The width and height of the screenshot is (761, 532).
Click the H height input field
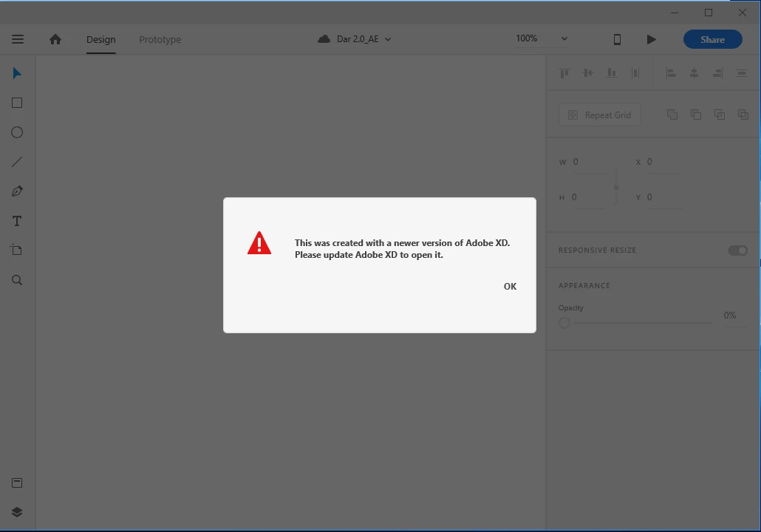click(x=589, y=197)
